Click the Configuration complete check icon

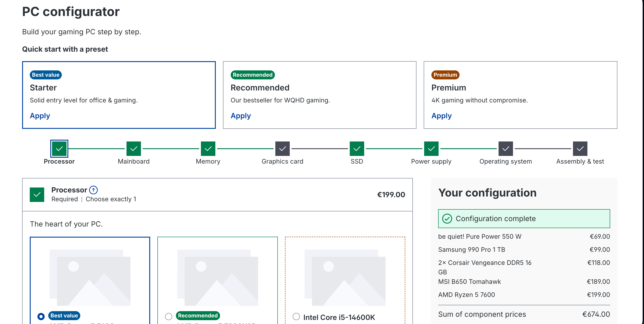click(447, 219)
